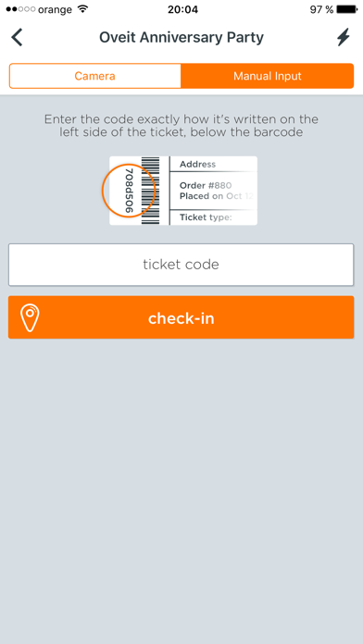Tap the orange carrier name
Viewport: 363px width, 644px height.
[55, 9]
